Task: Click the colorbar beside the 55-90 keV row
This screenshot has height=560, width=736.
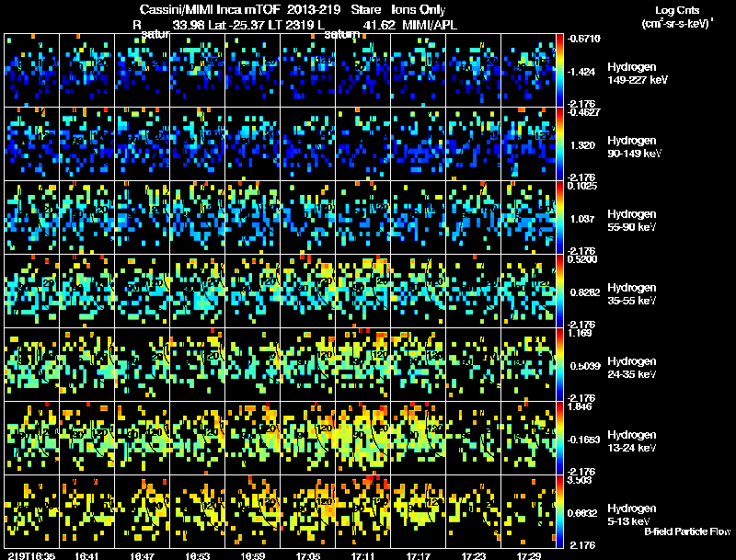Action: click(559, 218)
